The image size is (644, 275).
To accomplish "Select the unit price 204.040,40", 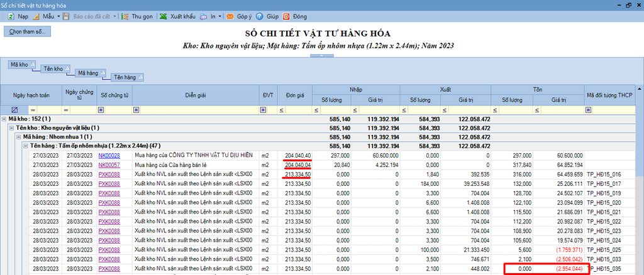I will (297, 155).
